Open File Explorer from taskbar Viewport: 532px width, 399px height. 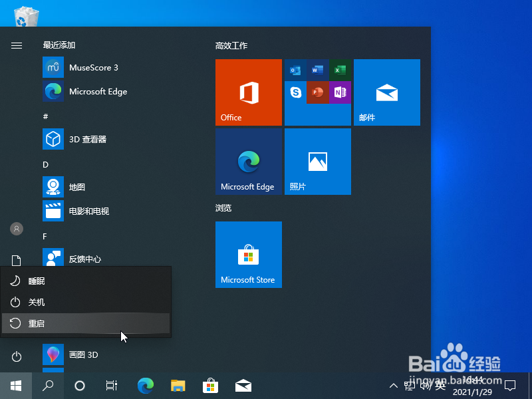pyautogui.click(x=178, y=385)
